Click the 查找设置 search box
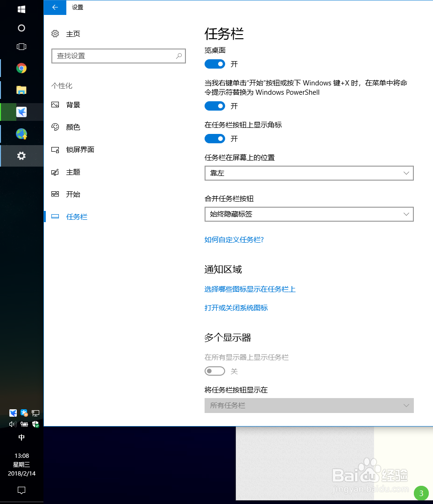This screenshot has height=504, width=433. pyautogui.click(x=118, y=56)
